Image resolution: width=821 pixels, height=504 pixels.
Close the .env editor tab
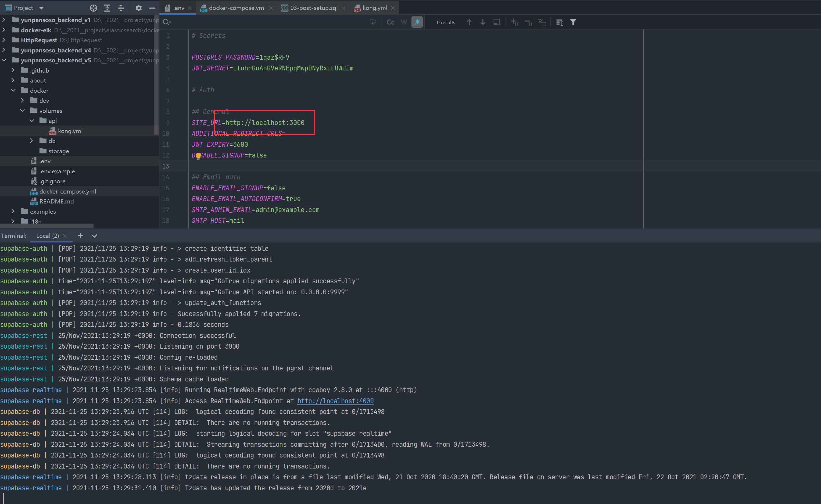[x=189, y=8]
